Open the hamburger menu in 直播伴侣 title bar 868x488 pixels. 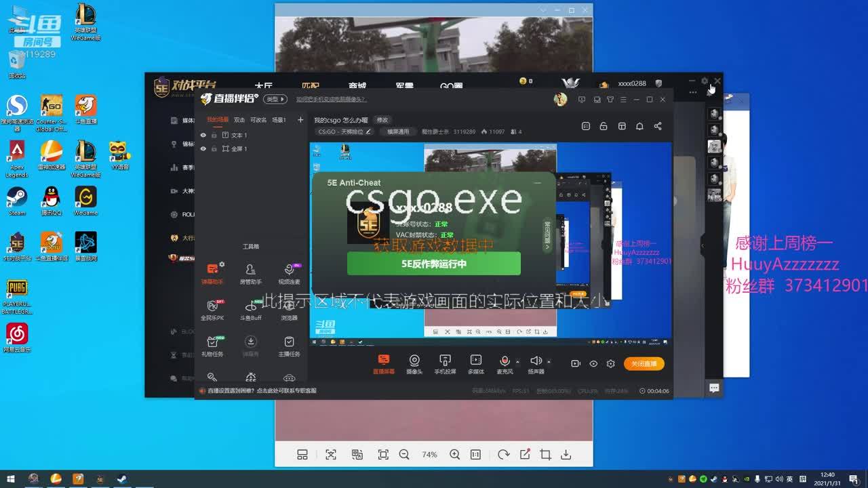pos(624,100)
